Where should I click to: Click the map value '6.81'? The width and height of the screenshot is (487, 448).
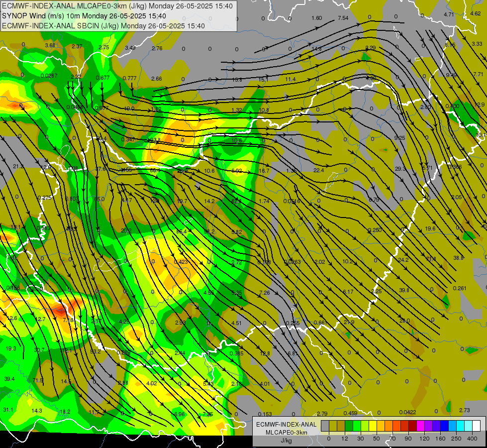(293, 353)
